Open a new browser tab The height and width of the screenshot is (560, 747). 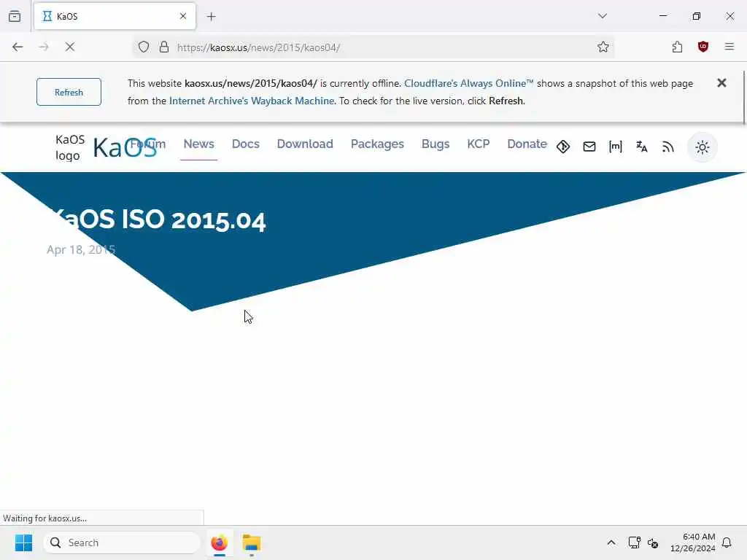212,17
